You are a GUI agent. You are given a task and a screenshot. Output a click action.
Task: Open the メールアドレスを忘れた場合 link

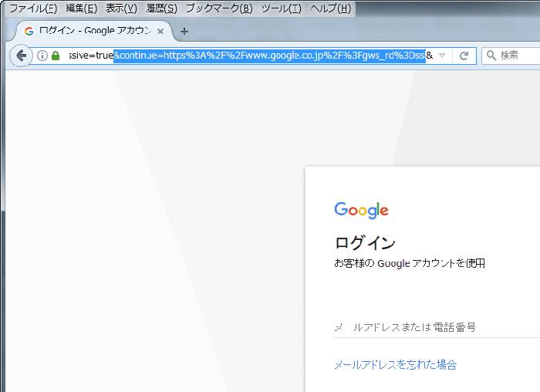pyautogui.click(x=395, y=364)
